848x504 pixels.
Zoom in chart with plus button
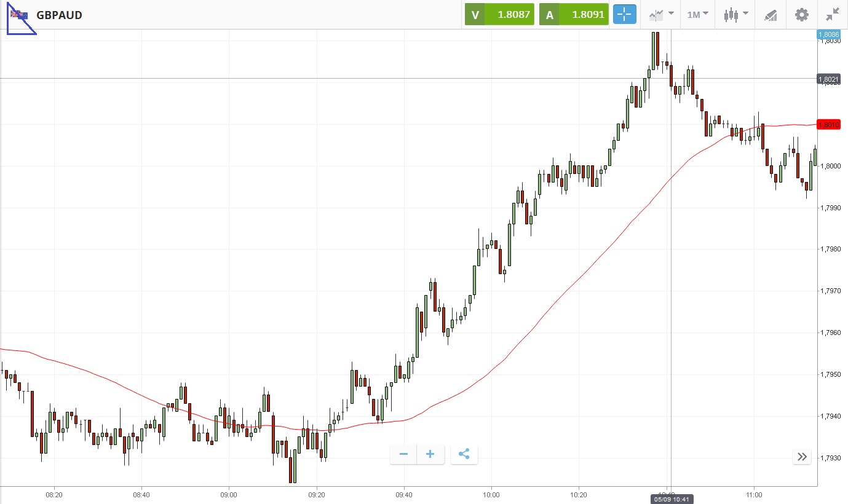(430, 454)
